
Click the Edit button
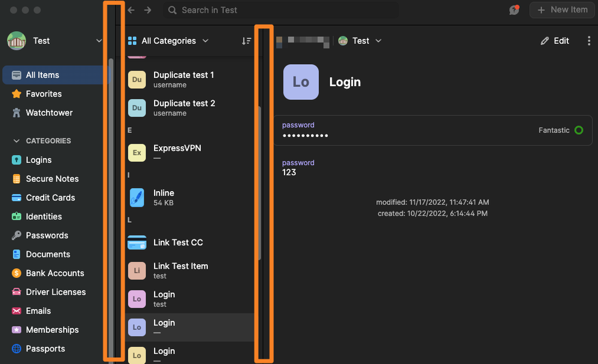(555, 41)
